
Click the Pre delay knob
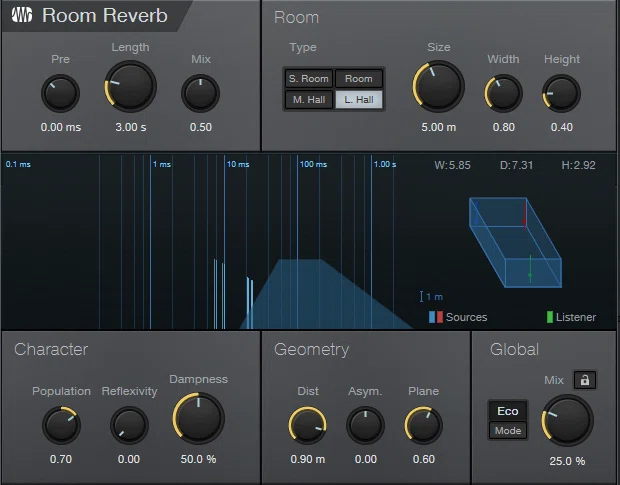(x=60, y=94)
